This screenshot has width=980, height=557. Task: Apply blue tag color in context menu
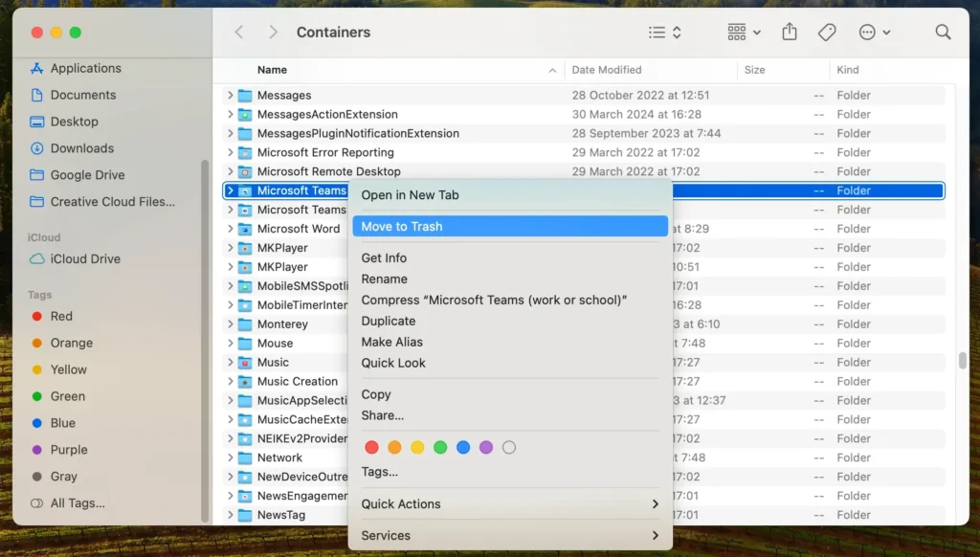click(463, 448)
